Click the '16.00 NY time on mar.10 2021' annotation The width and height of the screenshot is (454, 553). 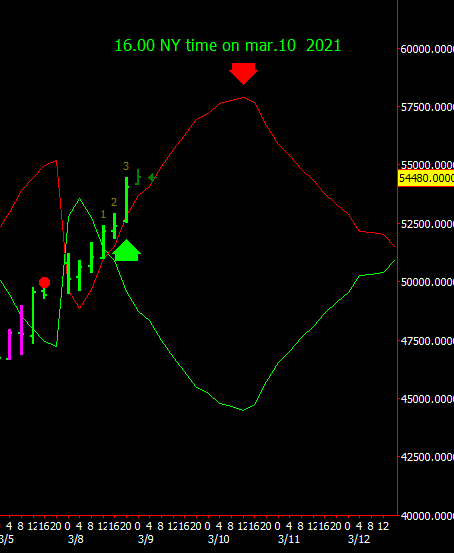228,45
